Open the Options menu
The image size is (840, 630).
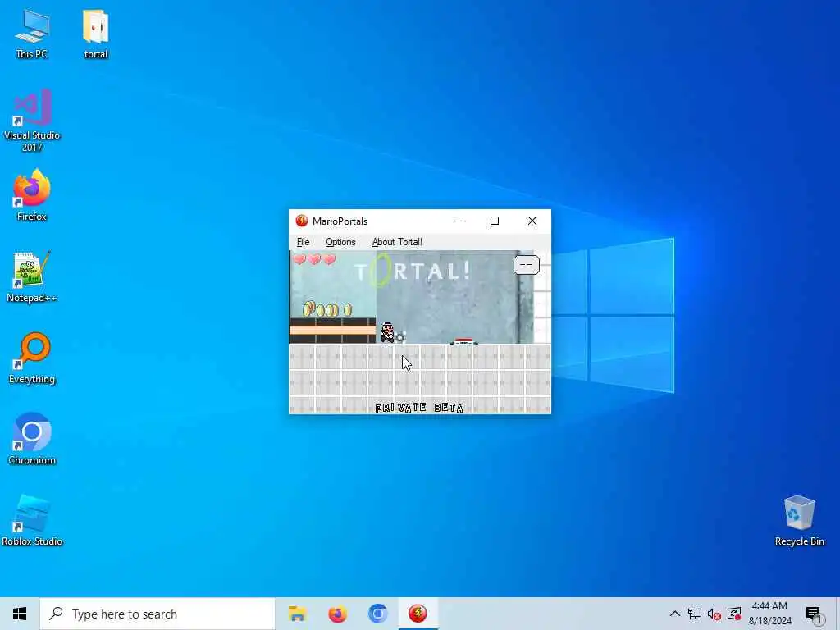340,242
